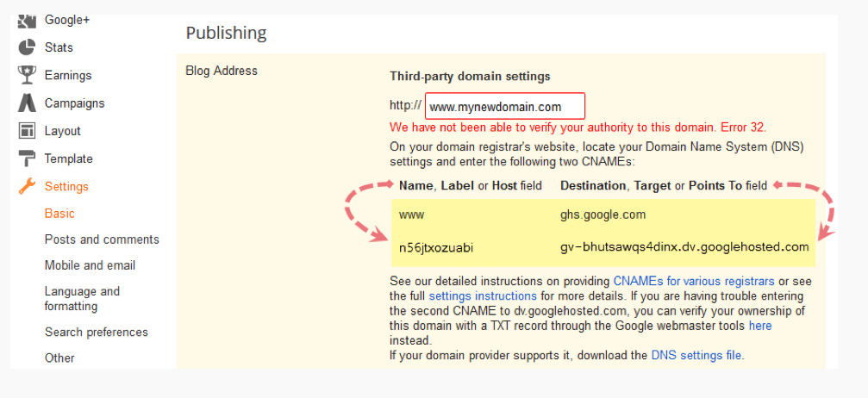Select the Settings menu item
Viewport: 868px width, 398px height.
[66, 187]
